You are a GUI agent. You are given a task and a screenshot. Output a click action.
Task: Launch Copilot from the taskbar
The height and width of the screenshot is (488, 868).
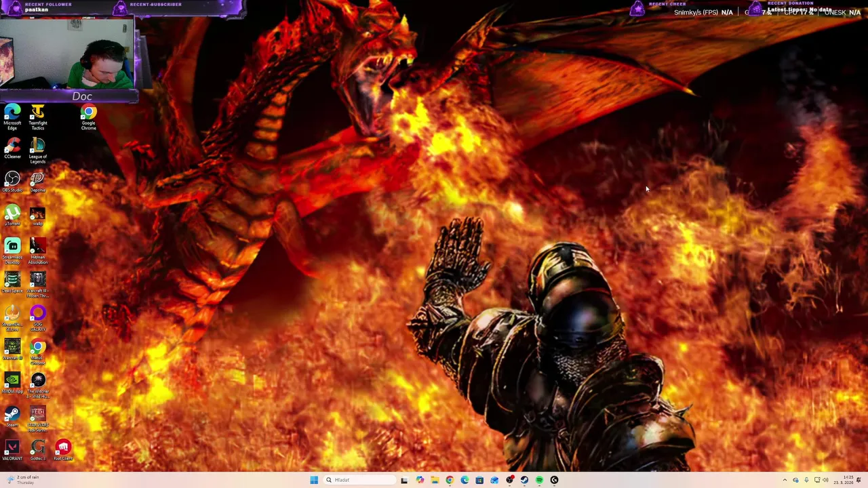tap(420, 480)
